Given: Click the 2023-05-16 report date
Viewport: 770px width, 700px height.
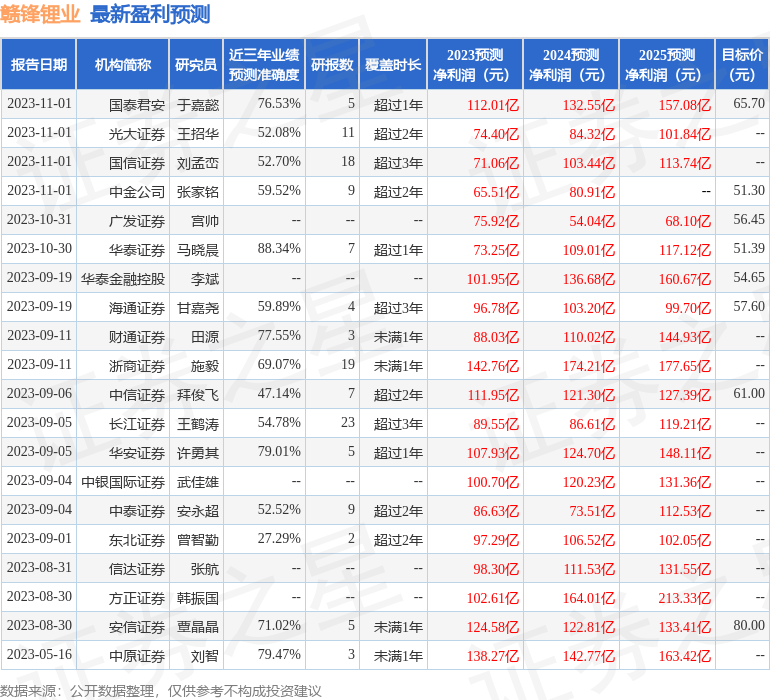Looking at the screenshot, I should 39,654.
